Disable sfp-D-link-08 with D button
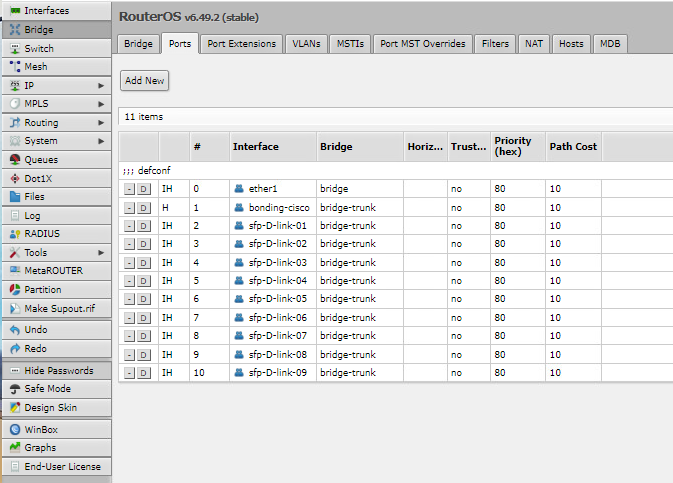673x483 pixels. [x=144, y=355]
